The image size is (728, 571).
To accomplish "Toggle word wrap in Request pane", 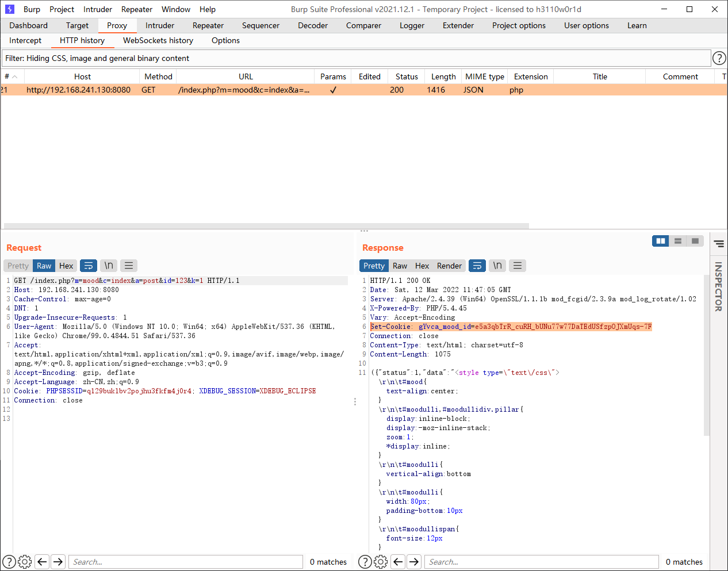I will [x=89, y=266].
